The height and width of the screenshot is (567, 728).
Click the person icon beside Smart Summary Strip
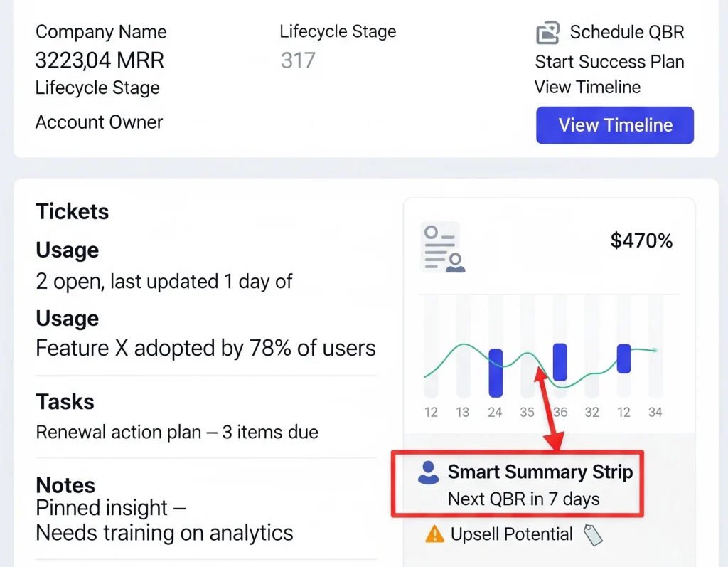tap(429, 472)
